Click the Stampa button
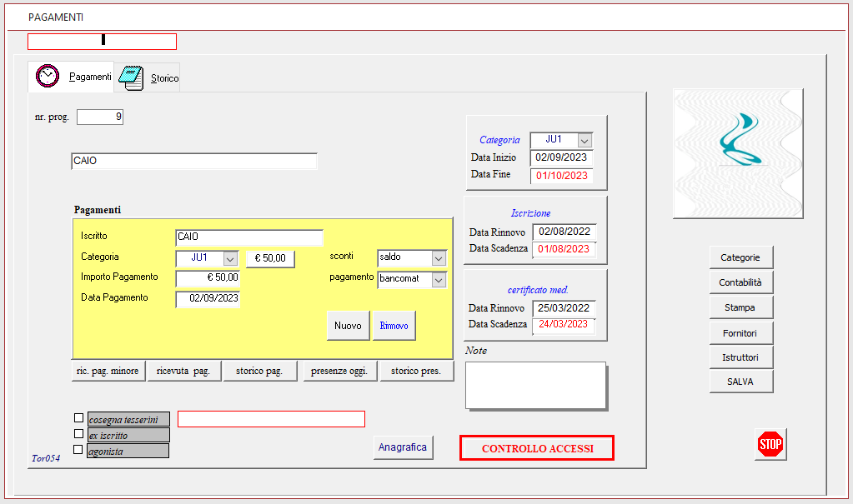Screen dimensions: 853x504 coord(741,307)
